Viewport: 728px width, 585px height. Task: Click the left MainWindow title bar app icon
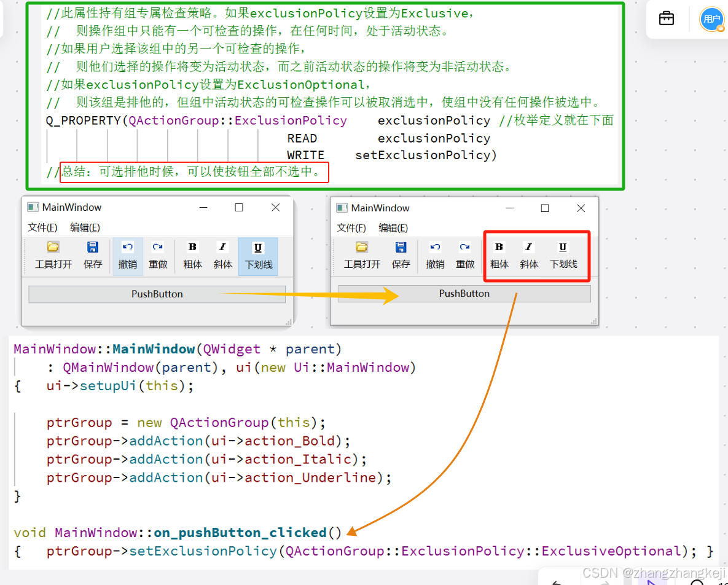(x=33, y=207)
